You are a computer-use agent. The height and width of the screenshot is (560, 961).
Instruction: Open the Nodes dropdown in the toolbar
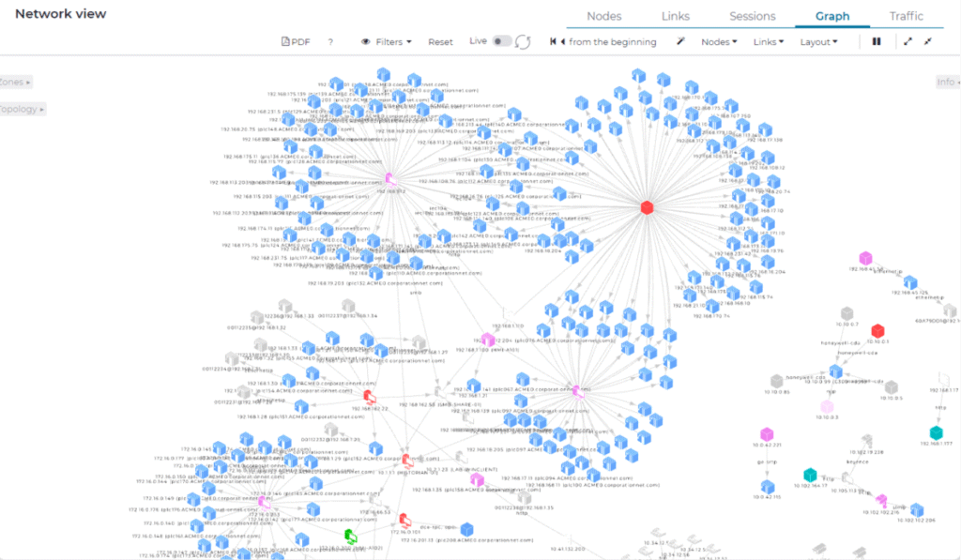coord(719,42)
